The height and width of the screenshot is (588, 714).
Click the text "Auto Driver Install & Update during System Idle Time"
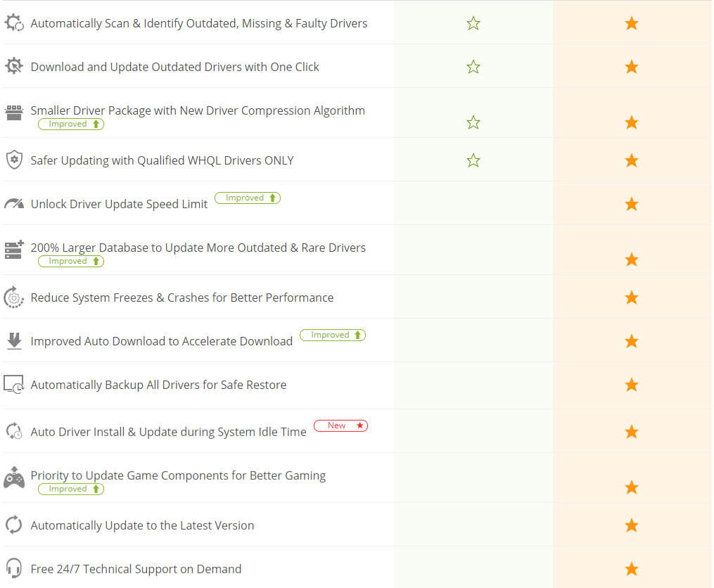click(169, 432)
